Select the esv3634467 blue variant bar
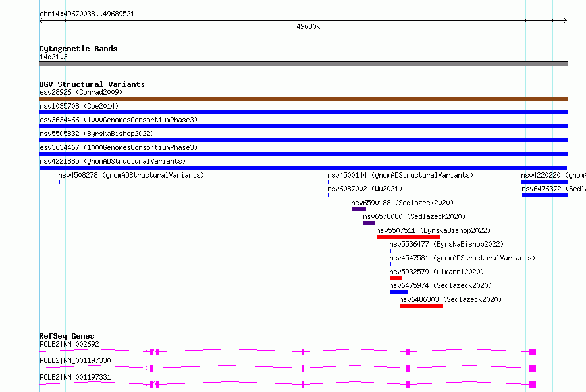This screenshot has width=586, height=392. [303, 154]
